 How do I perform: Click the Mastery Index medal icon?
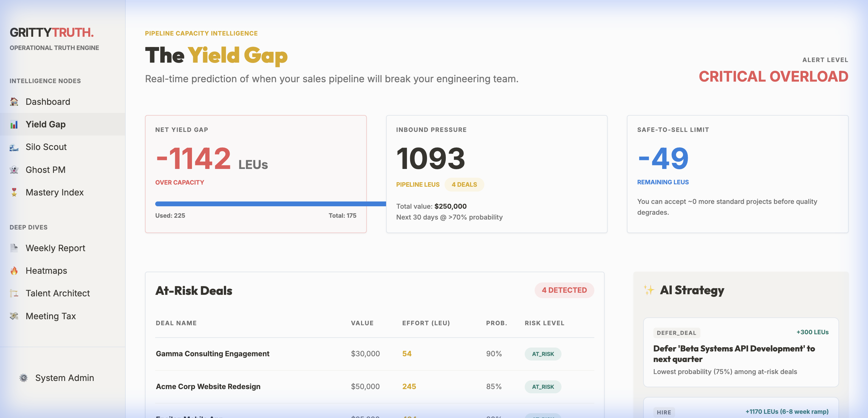[14, 192]
